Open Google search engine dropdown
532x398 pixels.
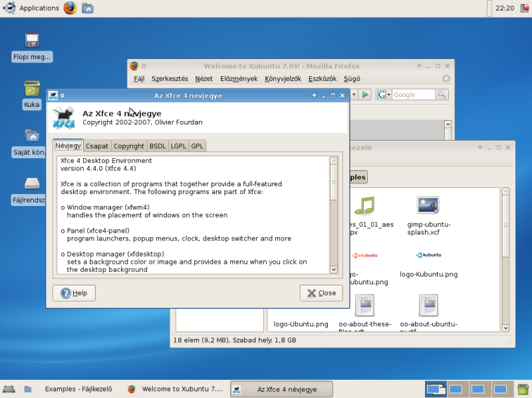click(384, 95)
